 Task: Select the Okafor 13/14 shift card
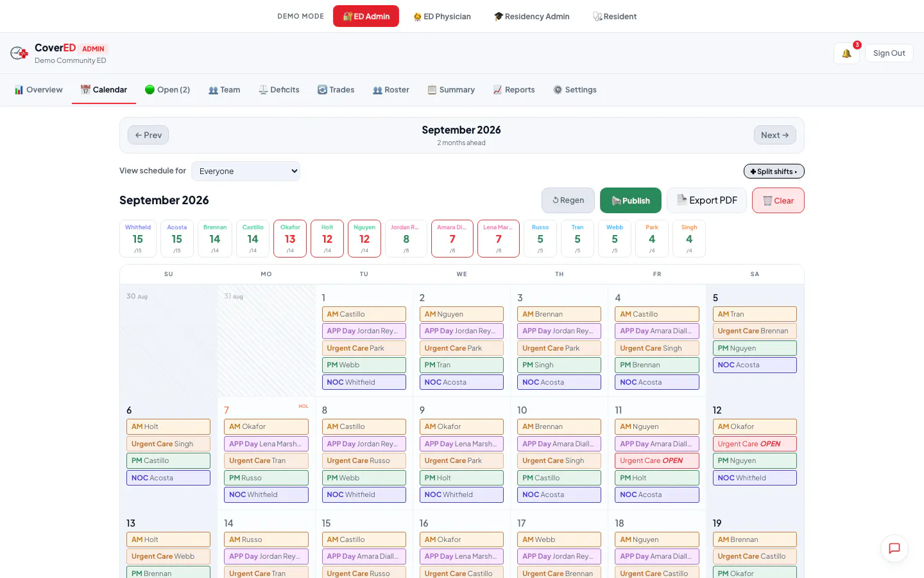tap(290, 239)
